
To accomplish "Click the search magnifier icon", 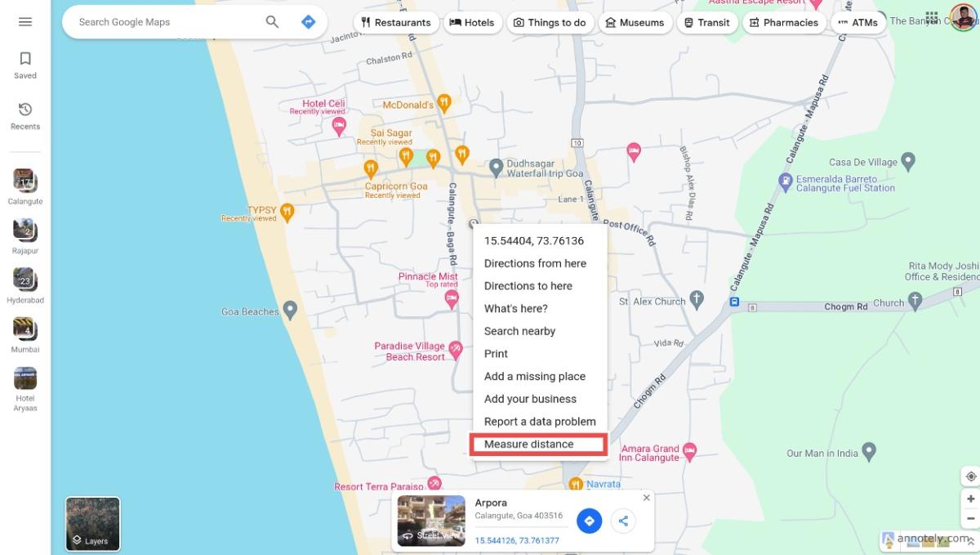I will [x=272, y=22].
